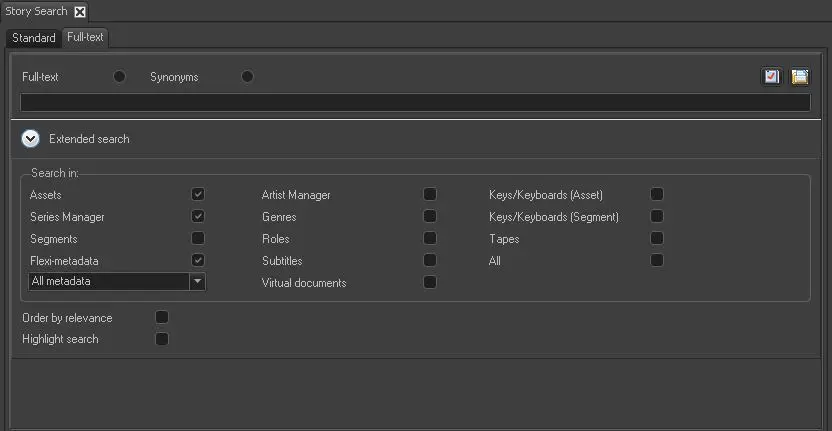832x431 pixels.
Task: Enable the Highlight search checkbox
Action: click(162, 339)
